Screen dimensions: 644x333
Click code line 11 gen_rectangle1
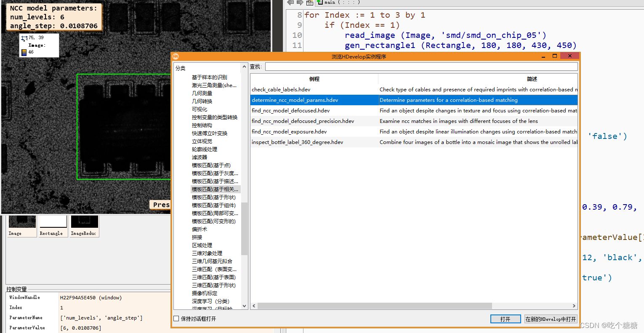pyautogui.click(x=460, y=45)
